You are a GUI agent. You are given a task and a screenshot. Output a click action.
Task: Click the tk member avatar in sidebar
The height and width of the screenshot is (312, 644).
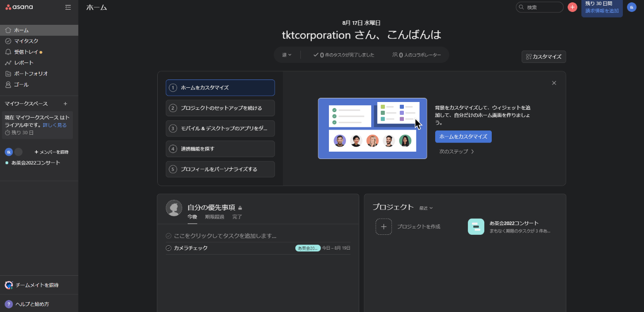[8, 152]
